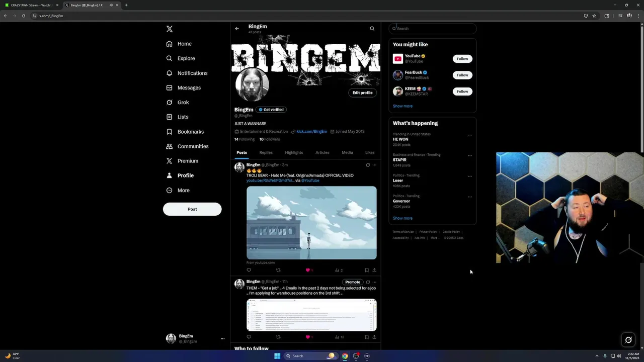Screen dimensions: 644x362
Task: Open the HE WON trending topic
Action: (x=400, y=139)
